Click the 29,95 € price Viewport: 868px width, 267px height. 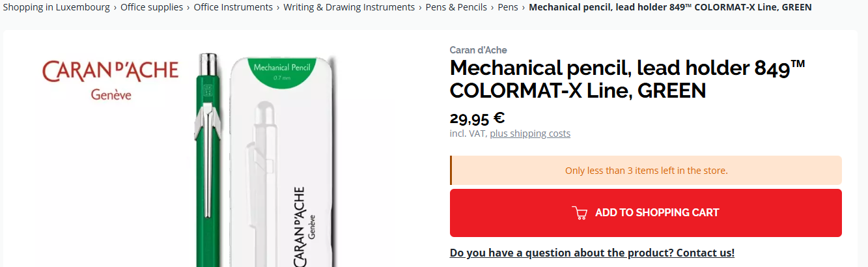(x=477, y=118)
